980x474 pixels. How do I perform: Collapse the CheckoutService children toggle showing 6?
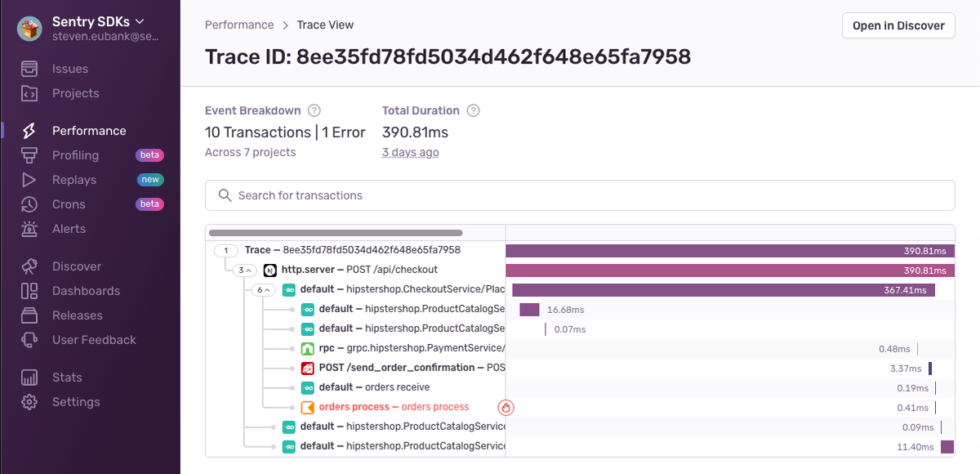coord(264,289)
